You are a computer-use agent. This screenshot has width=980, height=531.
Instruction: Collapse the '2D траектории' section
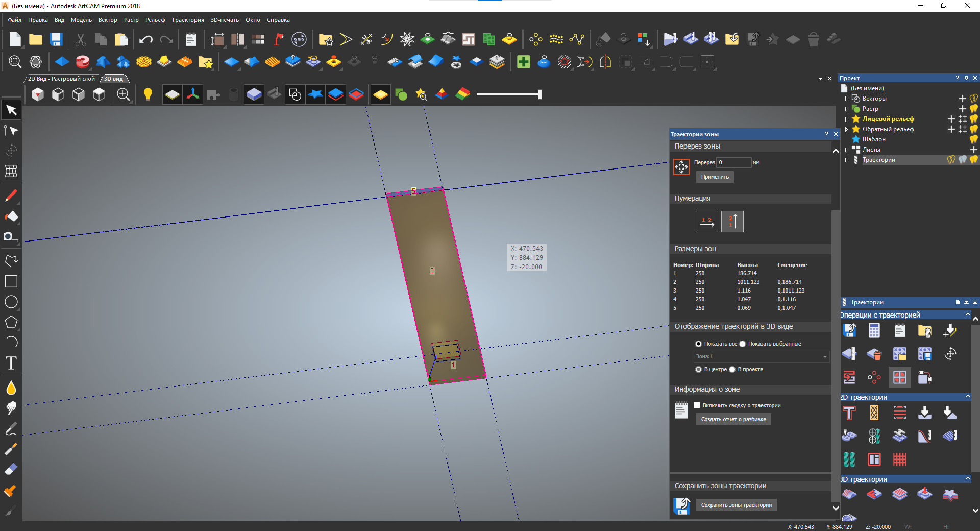click(968, 397)
